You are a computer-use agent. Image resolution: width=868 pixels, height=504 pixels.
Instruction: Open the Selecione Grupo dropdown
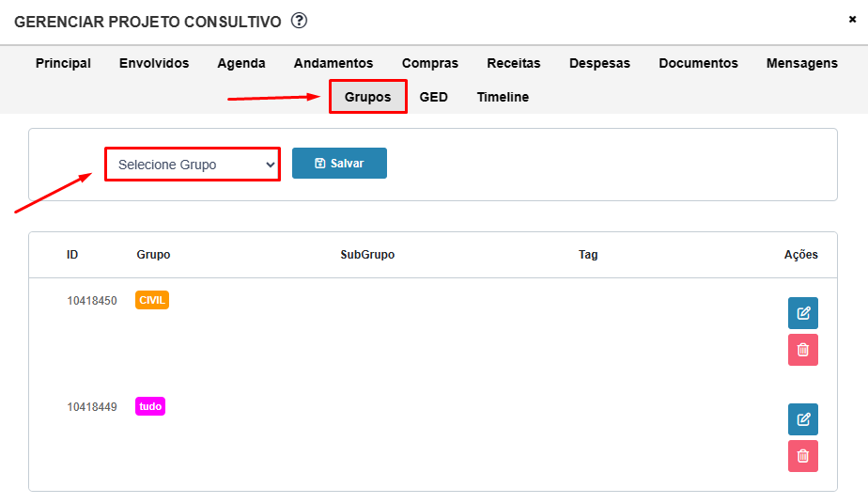(193, 164)
